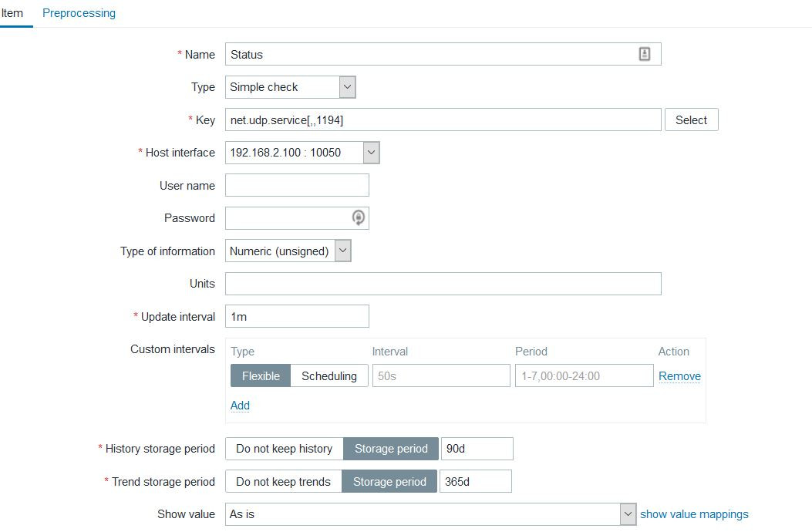Remove the custom interval row
The image size is (812, 532).
click(679, 376)
